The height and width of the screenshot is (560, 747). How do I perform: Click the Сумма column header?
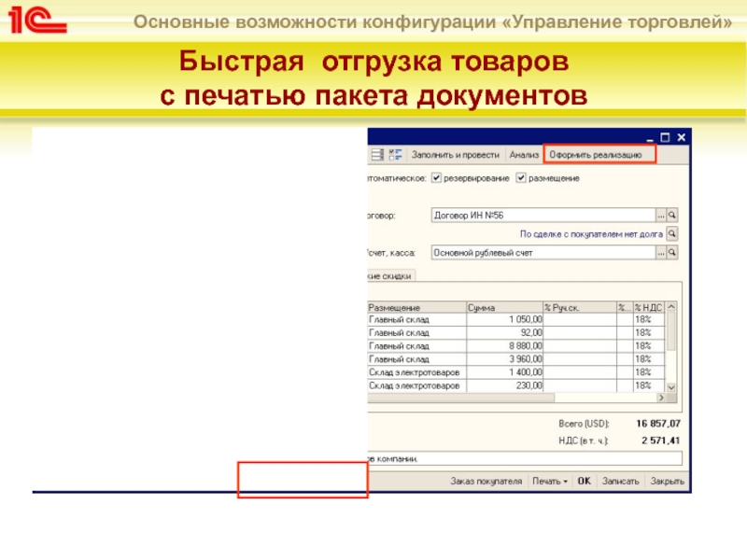(505, 308)
